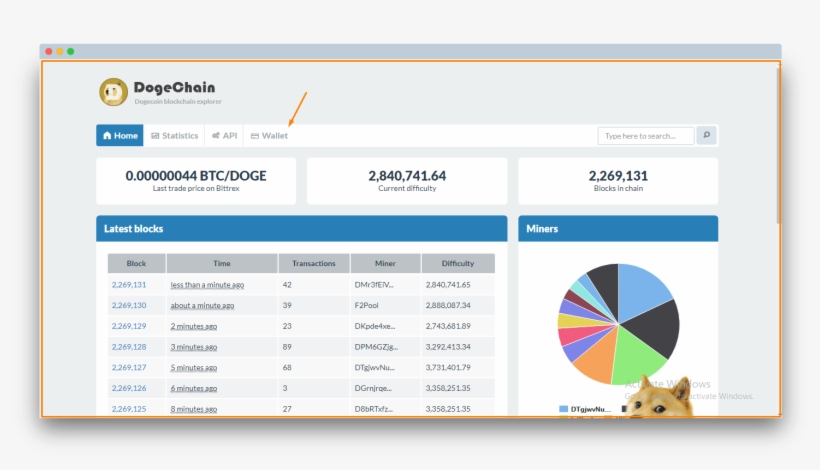Click the green maximize window dot
This screenshot has height=470, width=820.
(x=71, y=51)
